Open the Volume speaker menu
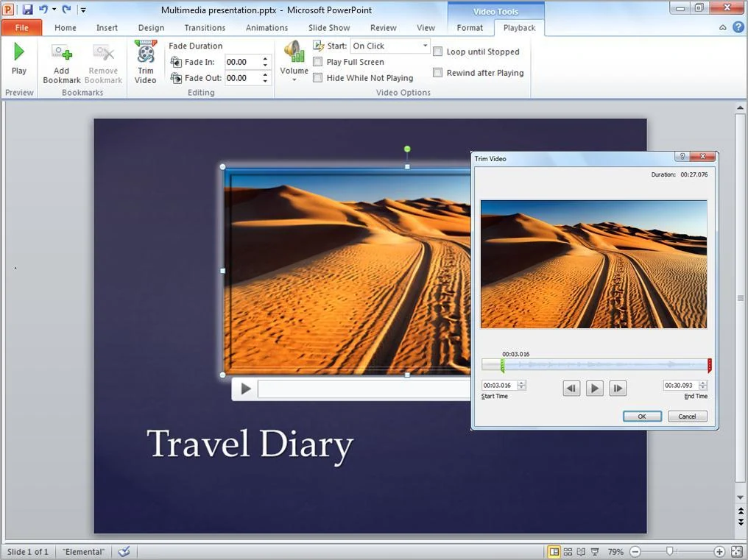Image resolution: width=748 pixels, height=560 pixels. [294, 52]
